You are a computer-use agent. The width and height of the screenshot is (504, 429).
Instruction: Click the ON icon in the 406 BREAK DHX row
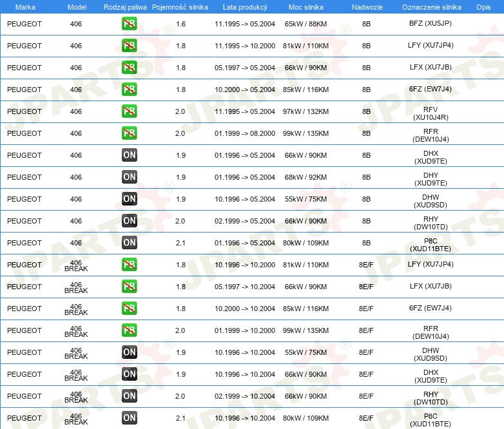(x=129, y=374)
